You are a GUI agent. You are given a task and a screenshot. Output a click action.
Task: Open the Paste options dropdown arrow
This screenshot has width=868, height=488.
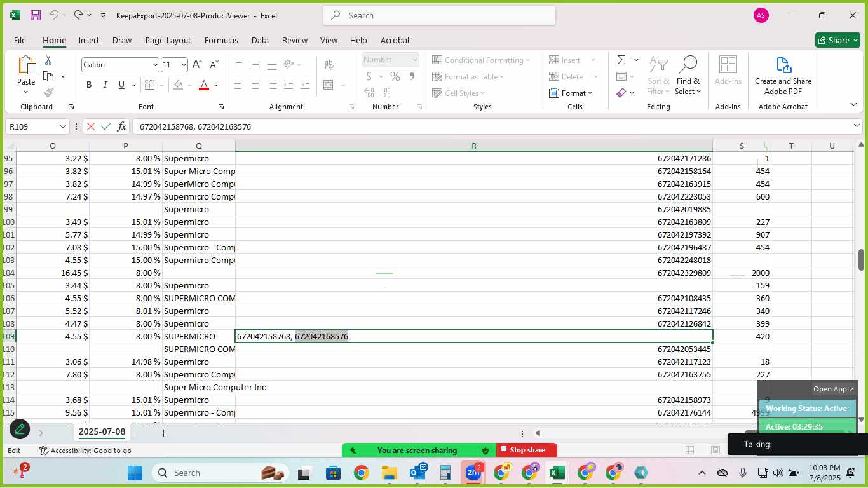26,92
